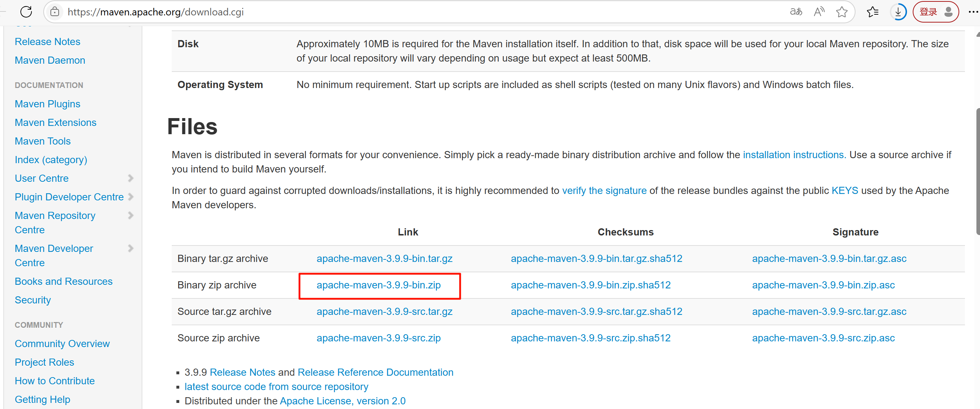This screenshot has height=409, width=980.
Task: Expand Plugin Developer Centre chevron
Action: (131, 197)
